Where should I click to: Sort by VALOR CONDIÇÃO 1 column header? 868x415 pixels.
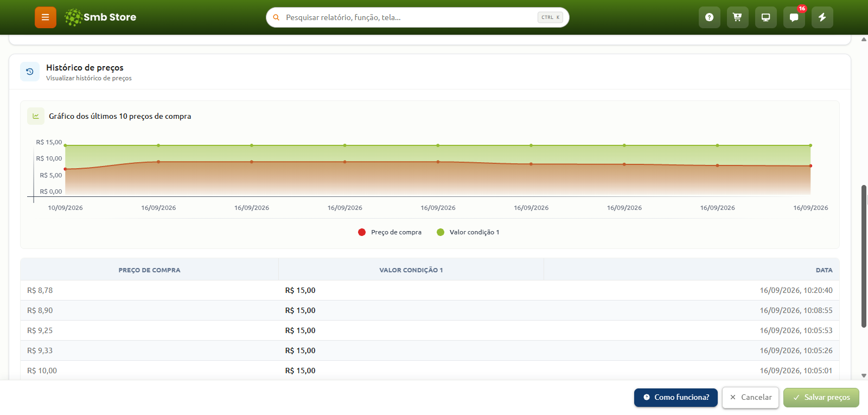point(411,270)
